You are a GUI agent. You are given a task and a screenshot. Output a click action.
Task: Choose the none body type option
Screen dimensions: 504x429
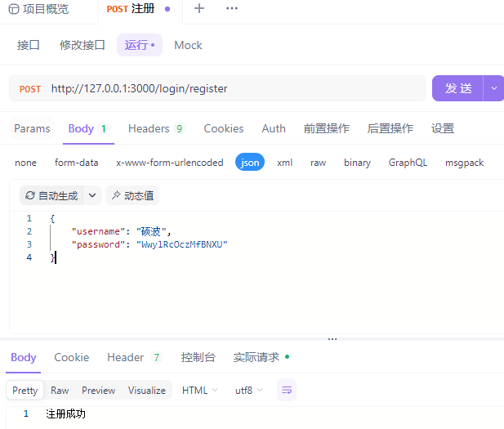pyautogui.click(x=25, y=163)
